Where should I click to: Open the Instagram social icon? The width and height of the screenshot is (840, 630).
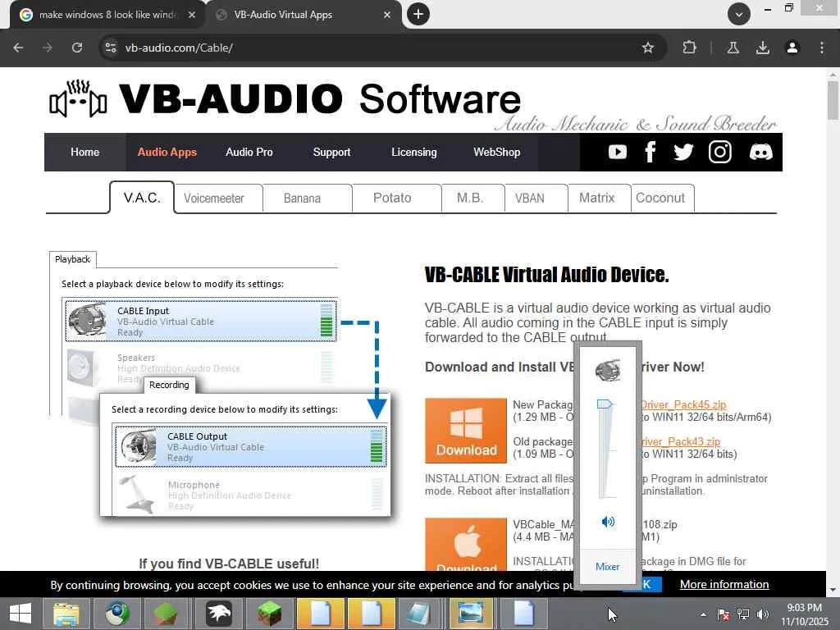pos(720,152)
